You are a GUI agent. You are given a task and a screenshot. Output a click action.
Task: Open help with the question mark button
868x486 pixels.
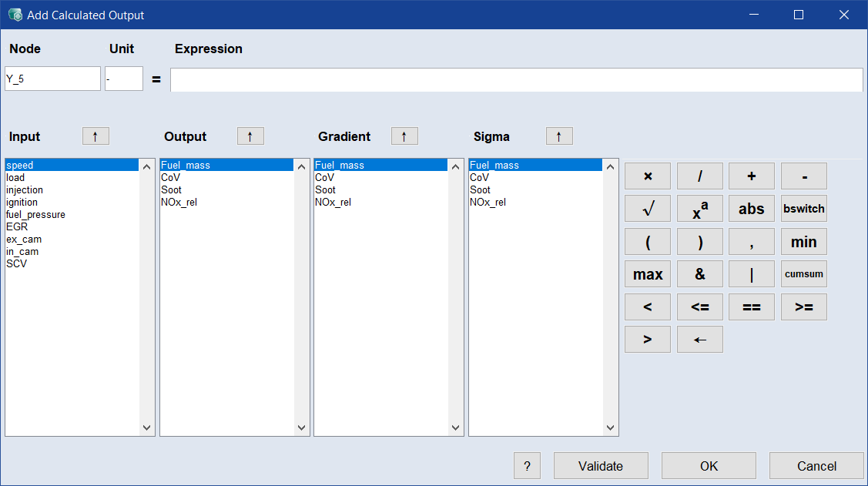tap(527, 466)
